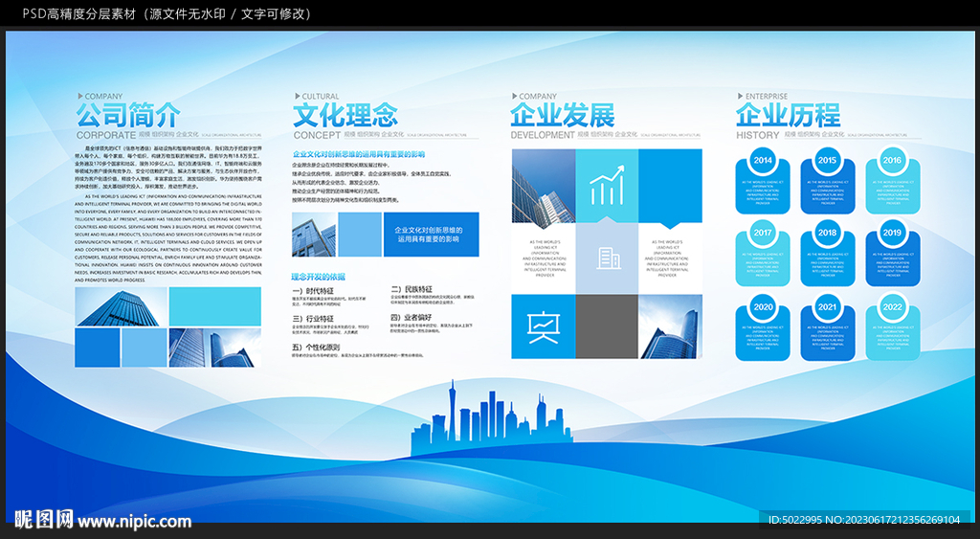Select the 2017 year badge
The width and height of the screenshot is (980, 539).
(763, 233)
